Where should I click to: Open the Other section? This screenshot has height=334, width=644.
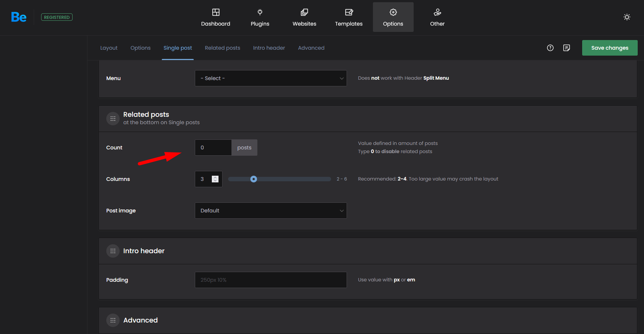(x=437, y=17)
